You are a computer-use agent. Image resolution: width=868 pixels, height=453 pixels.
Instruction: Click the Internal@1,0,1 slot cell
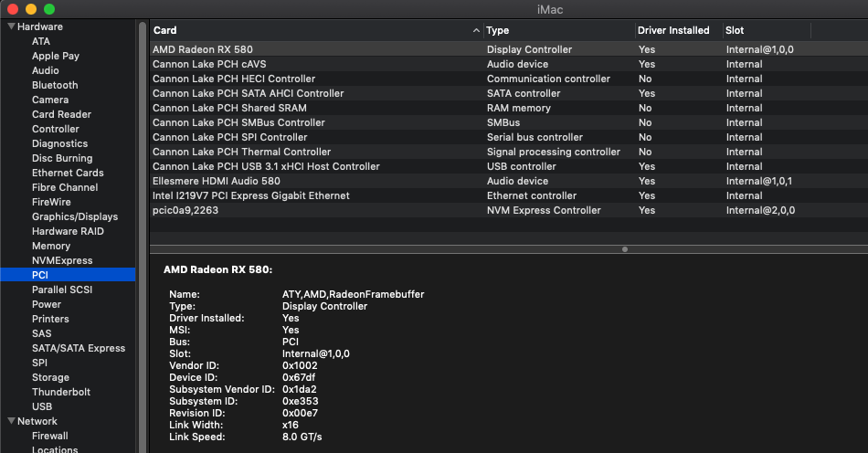(x=759, y=181)
